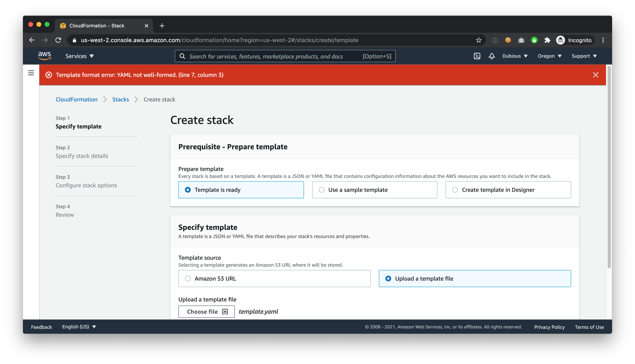Click the Choose file button
Image resolution: width=635 pixels, height=364 pixels.
(206, 311)
